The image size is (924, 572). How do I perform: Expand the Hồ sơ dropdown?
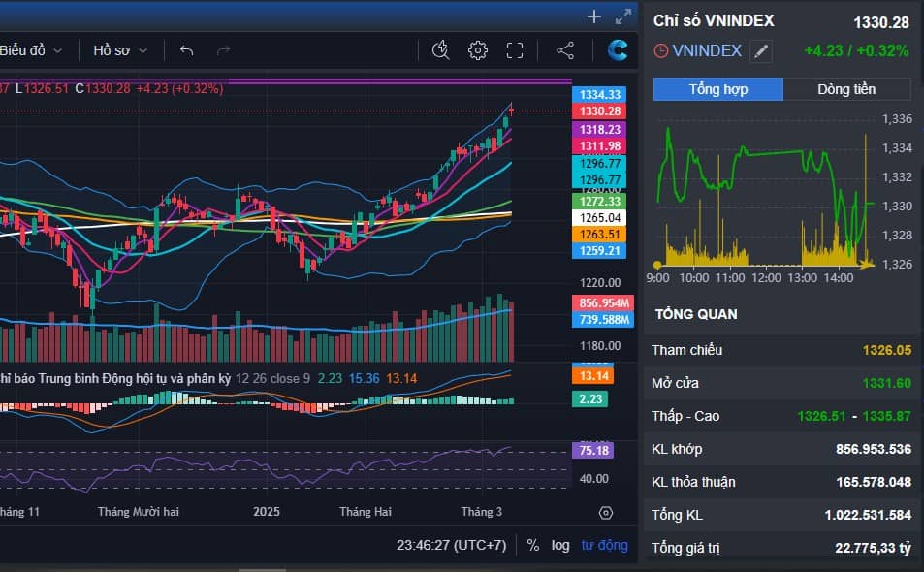[120, 50]
